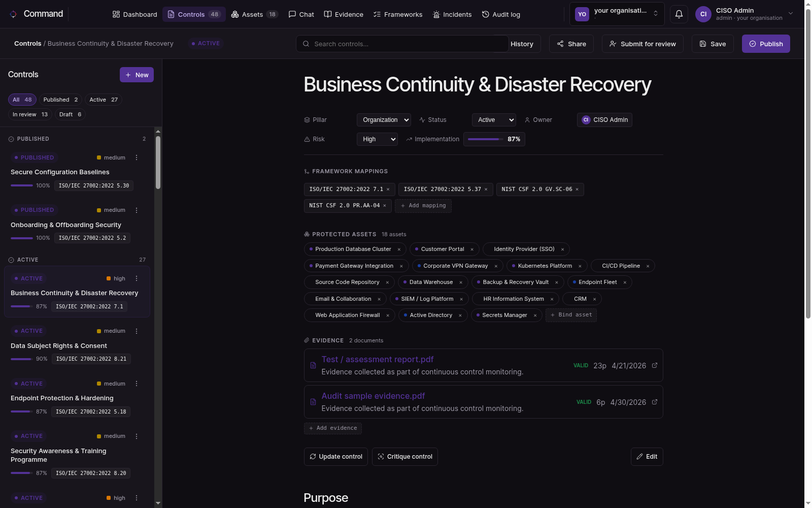
Task: Expand the CISO Admin account menu
Action: click(x=745, y=14)
